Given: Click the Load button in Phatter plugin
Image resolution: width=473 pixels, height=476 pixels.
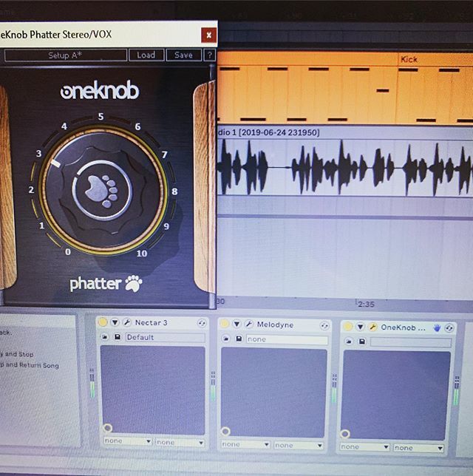Looking at the screenshot, I should (x=146, y=55).
